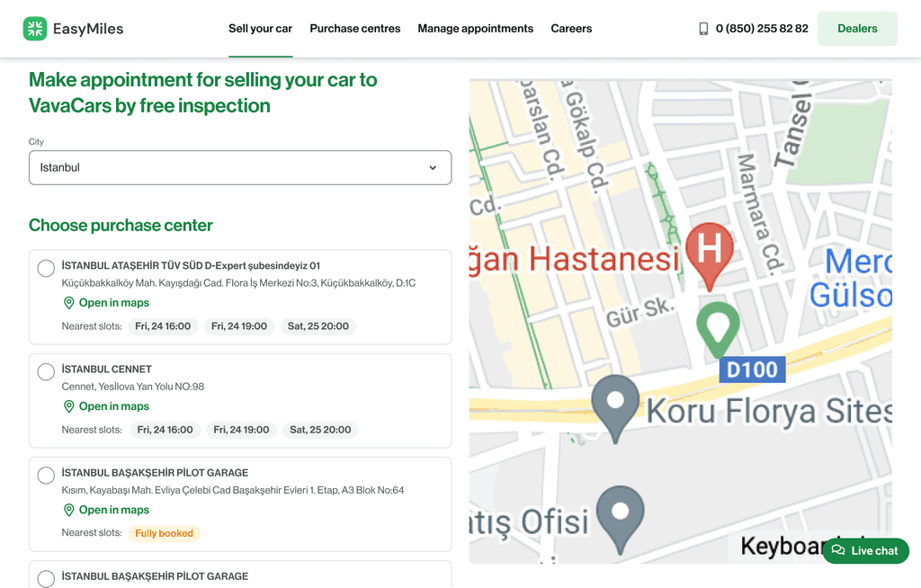This screenshot has width=921, height=588.
Task: Pick Fri, 24 16:00 slot for Ataşehir
Action: click(x=163, y=326)
